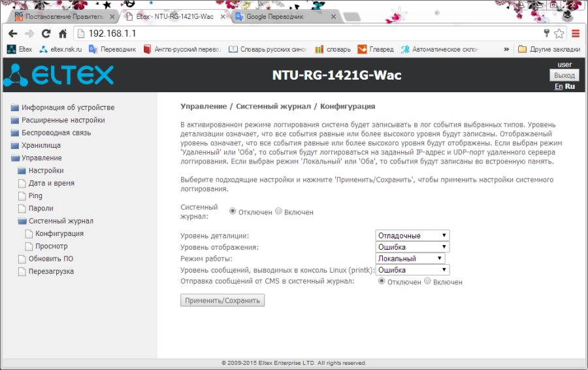This screenshot has height=370, width=588.
Task: Open the Переводчик bookmark
Action: (112, 49)
